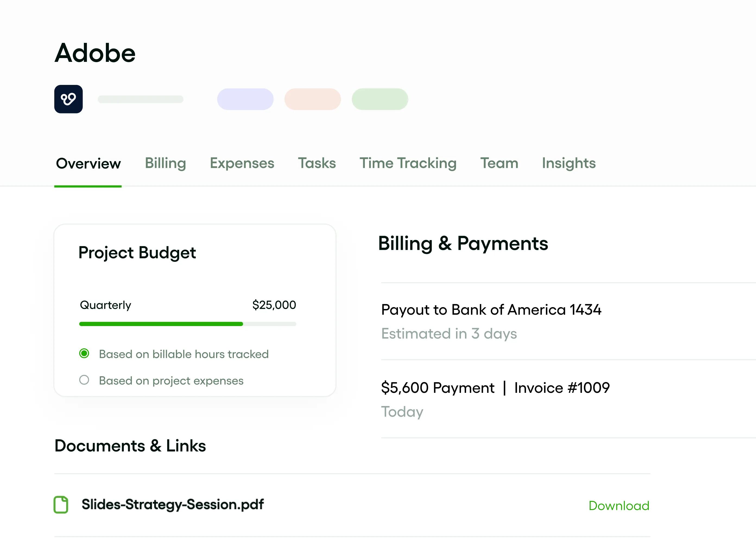The height and width of the screenshot is (548, 756).
Task: Open the Team tab
Action: tap(499, 164)
